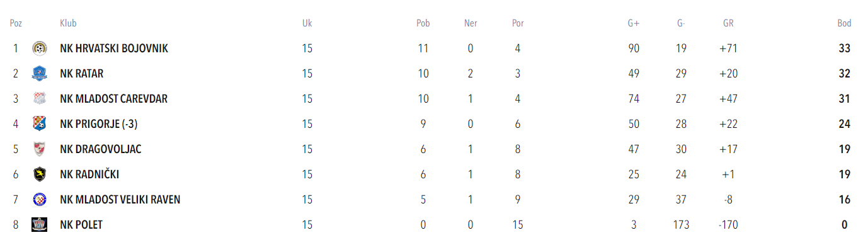Select NK MLADOST VELIKI RAVEN team name
Screen dimensions: 868x252
(x=120, y=200)
